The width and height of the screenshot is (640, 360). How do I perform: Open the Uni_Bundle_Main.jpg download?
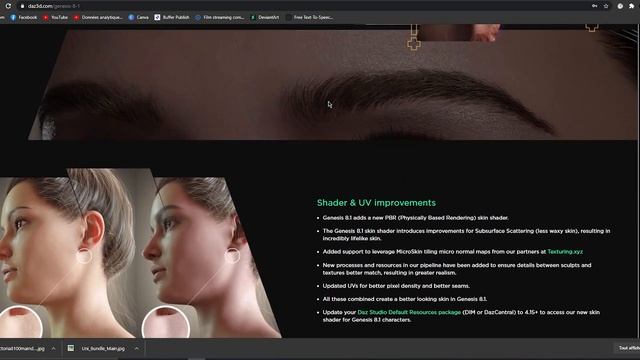click(103, 349)
